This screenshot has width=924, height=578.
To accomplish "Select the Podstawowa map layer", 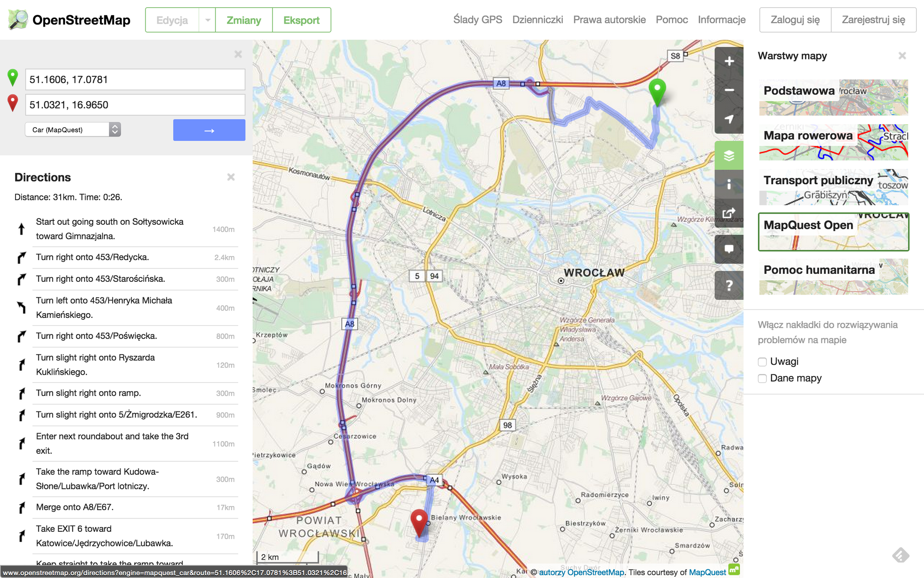I will pyautogui.click(x=833, y=98).
